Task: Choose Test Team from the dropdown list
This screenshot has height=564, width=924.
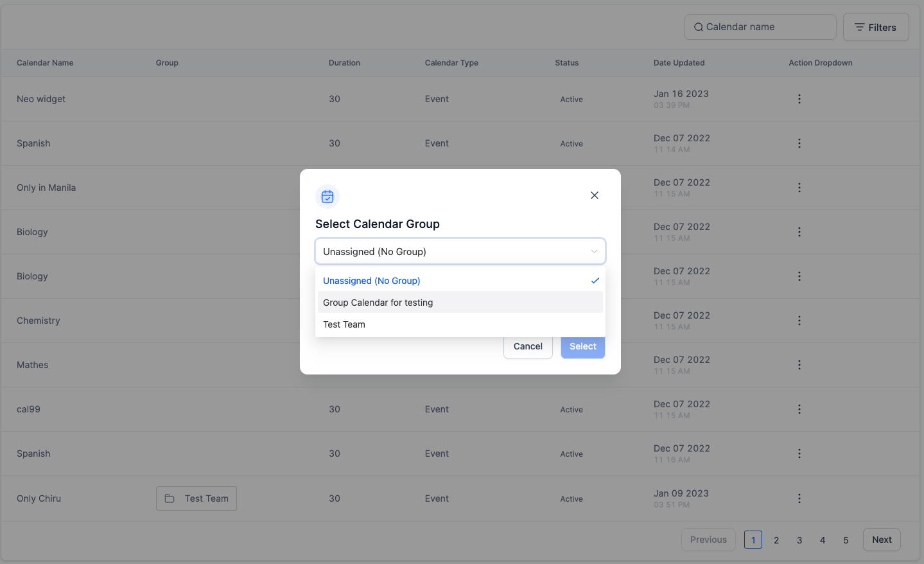Action: [460, 324]
